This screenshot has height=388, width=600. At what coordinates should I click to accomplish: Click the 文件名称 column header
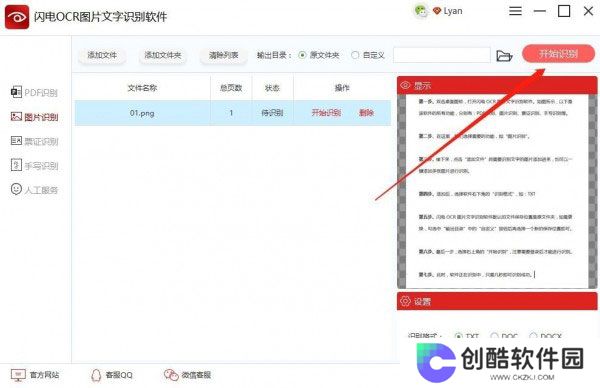[x=142, y=88]
